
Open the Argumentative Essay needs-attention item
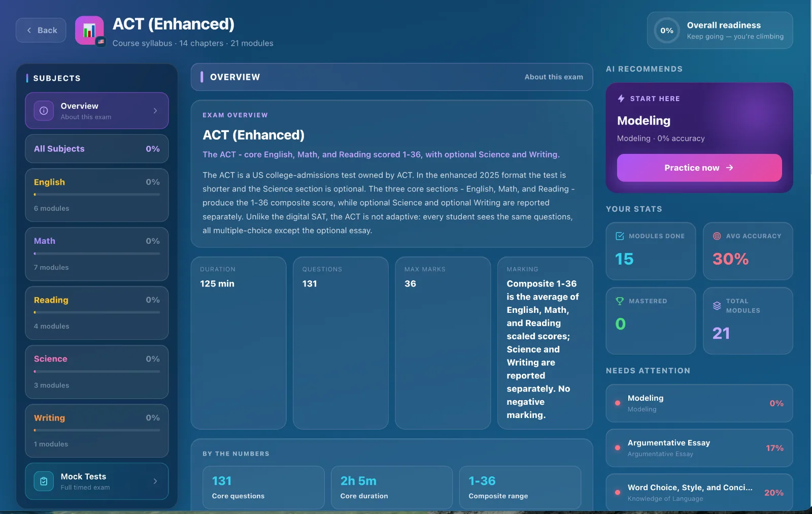point(699,448)
